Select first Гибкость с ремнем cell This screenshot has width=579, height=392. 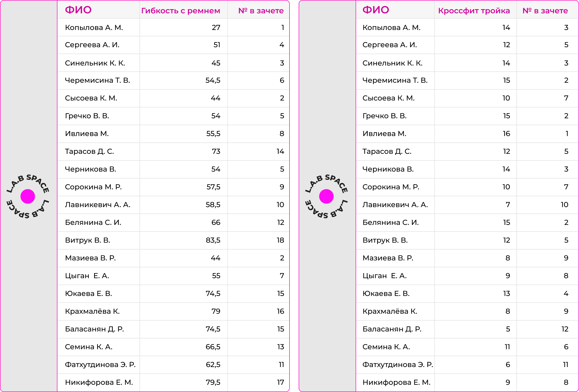183,27
